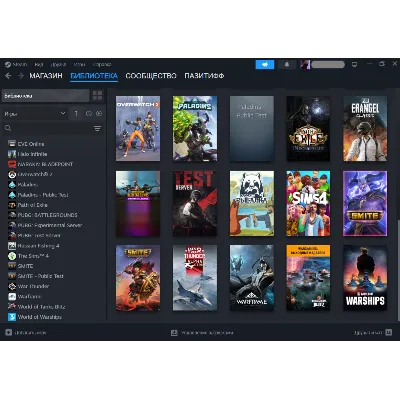The width and height of the screenshot is (400, 400).
Task: Click the EVE Online sidebar icon
Action: (12, 144)
